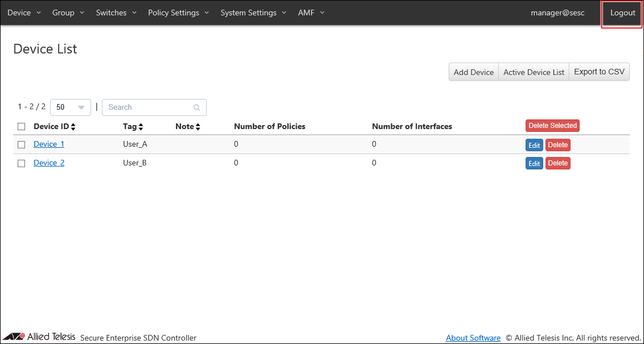The height and width of the screenshot is (344, 644).
Task: Open the 50 rows-per-page dropdown
Action: tap(71, 107)
